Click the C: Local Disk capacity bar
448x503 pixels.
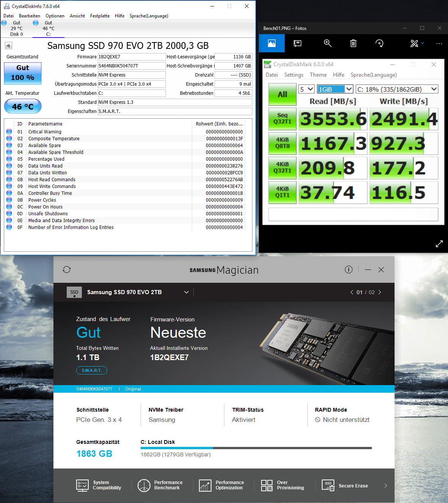(256, 448)
